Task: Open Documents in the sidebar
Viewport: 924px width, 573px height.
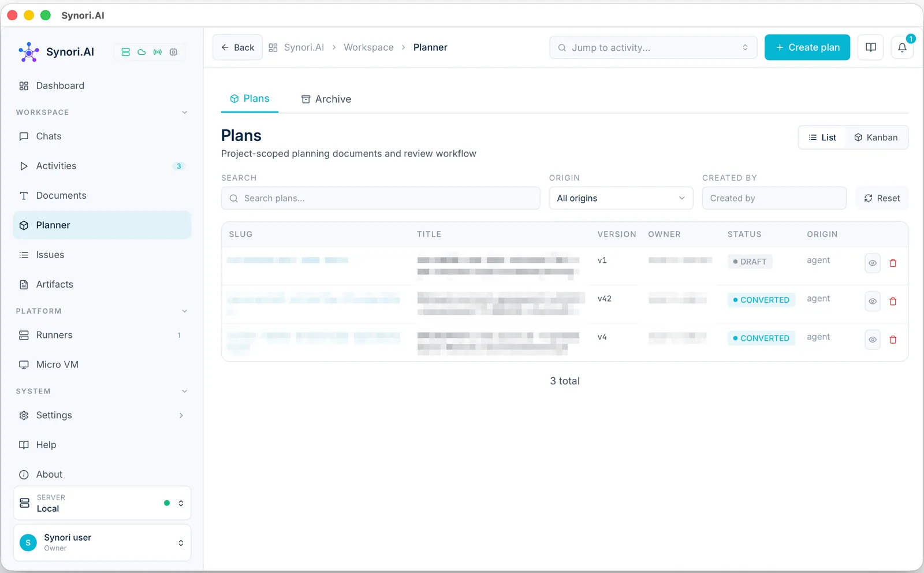Action: click(102, 195)
